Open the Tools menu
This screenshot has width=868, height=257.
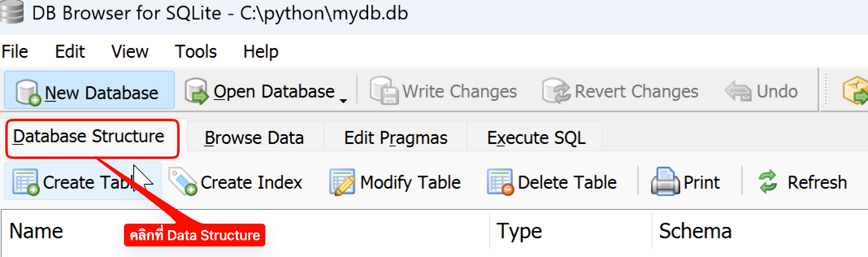[195, 52]
